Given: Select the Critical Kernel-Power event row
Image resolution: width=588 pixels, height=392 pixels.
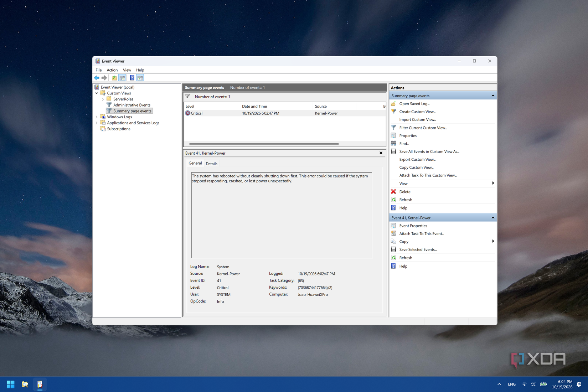Looking at the screenshot, I should coord(284,113).
